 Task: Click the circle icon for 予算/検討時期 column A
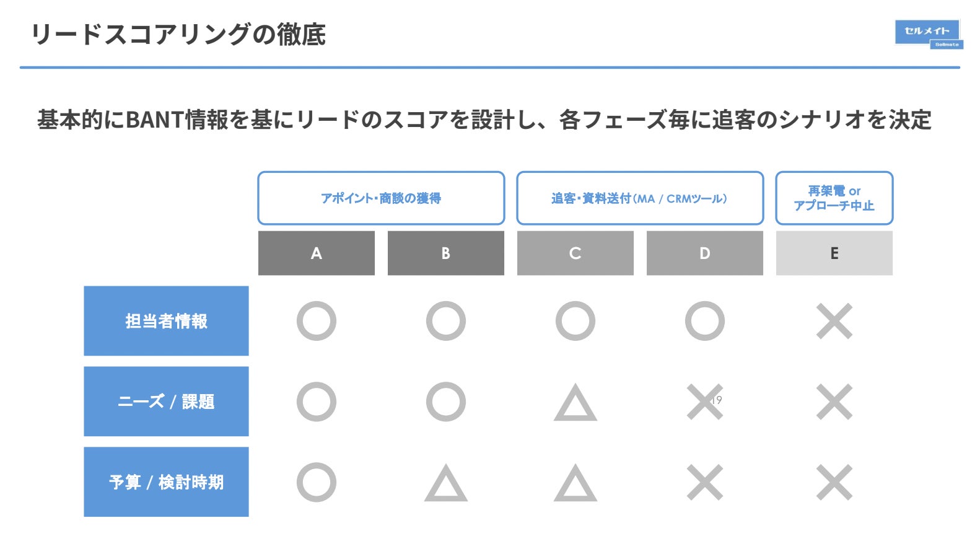pos(316,482)
